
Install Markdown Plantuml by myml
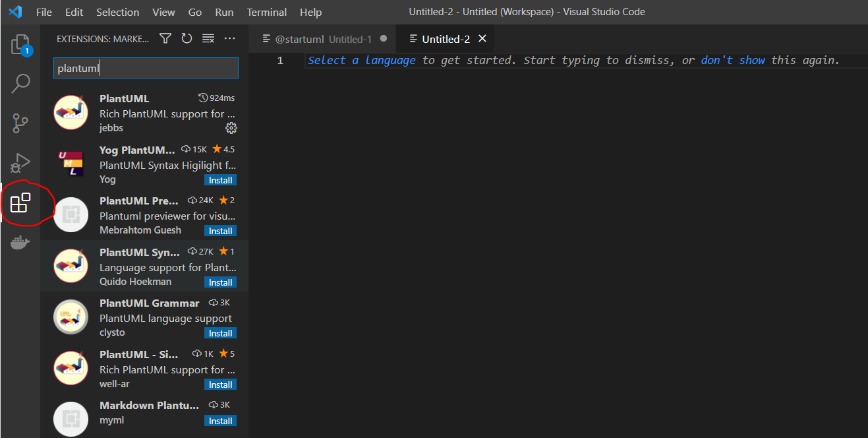(x=220, y=421)
